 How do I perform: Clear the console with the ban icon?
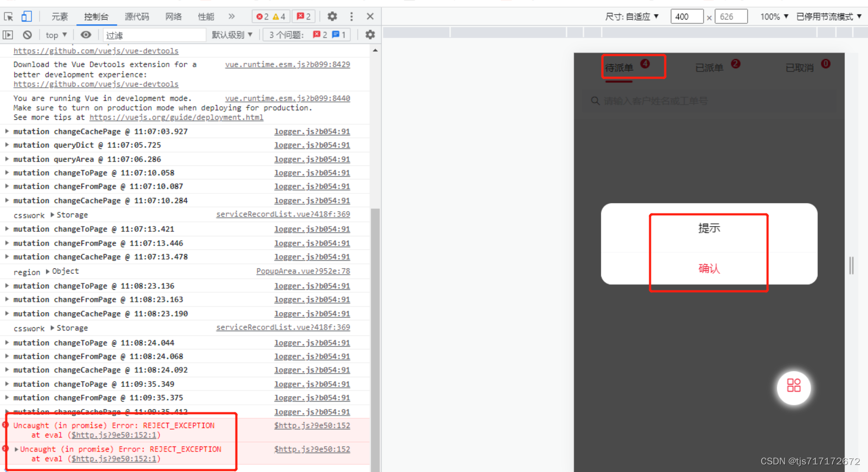(27, 35)
